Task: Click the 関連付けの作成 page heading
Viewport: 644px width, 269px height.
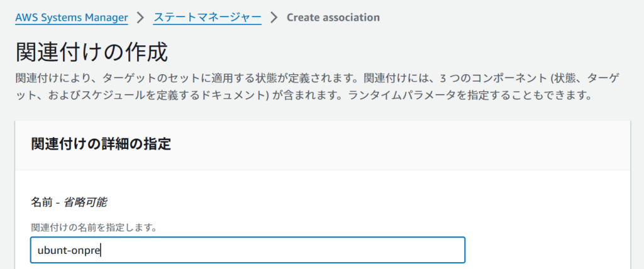Action: pos(92,52)
